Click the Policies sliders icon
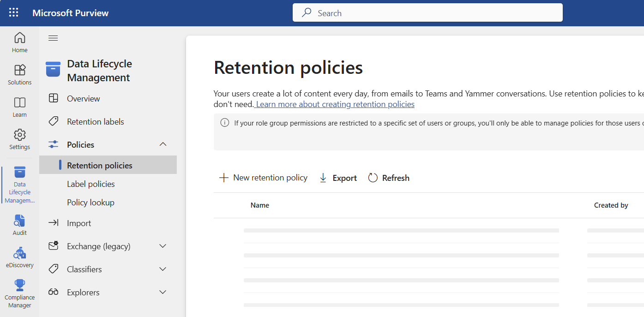Viewport: 644px width, 317px height. pos(54,144)
